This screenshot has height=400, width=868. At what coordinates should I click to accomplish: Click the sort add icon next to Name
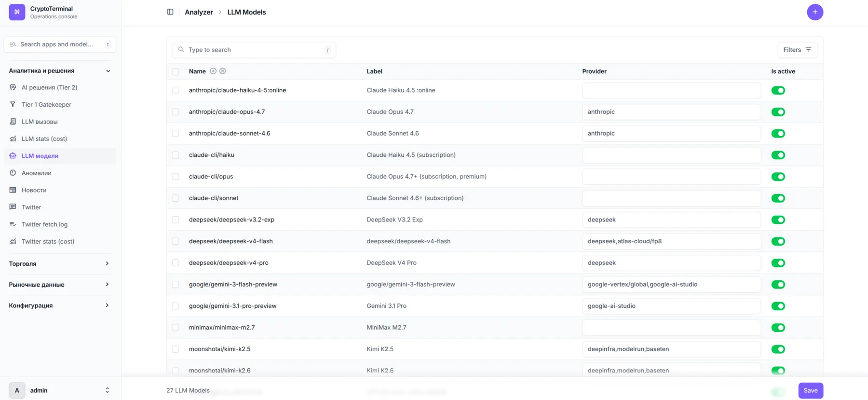point(213,71)
